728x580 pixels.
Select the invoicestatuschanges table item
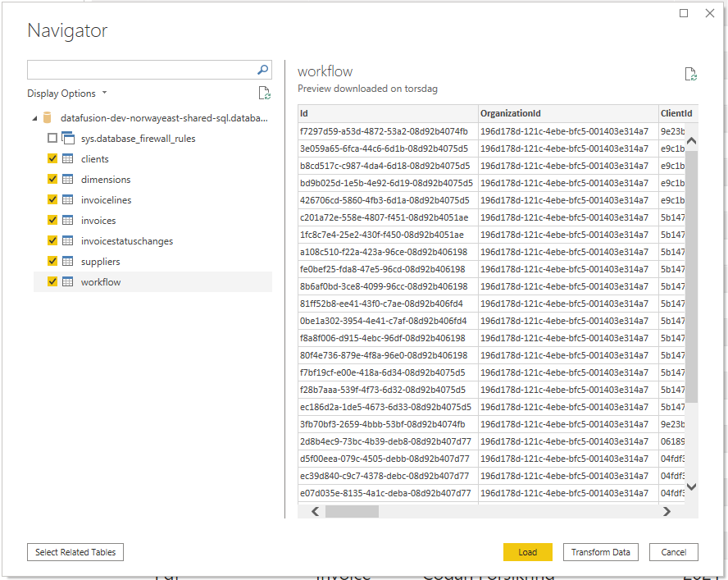point(126,241)
